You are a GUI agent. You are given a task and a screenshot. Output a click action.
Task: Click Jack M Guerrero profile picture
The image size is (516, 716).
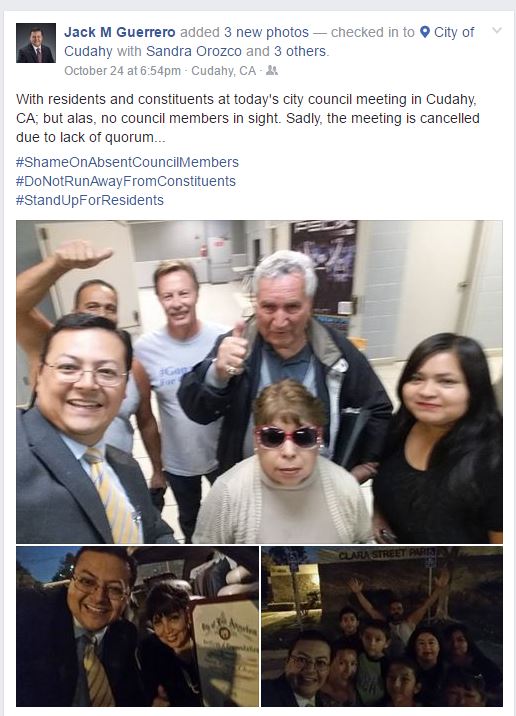36,43
